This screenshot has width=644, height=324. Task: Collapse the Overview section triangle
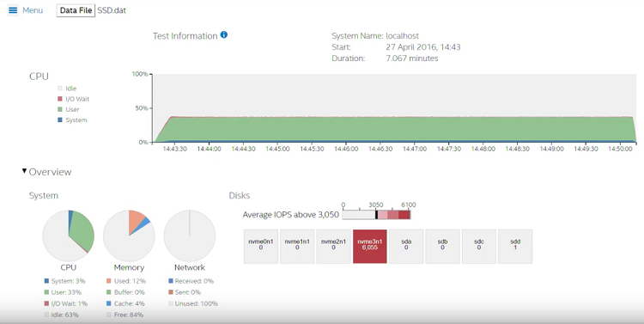[x=24, y=171]
